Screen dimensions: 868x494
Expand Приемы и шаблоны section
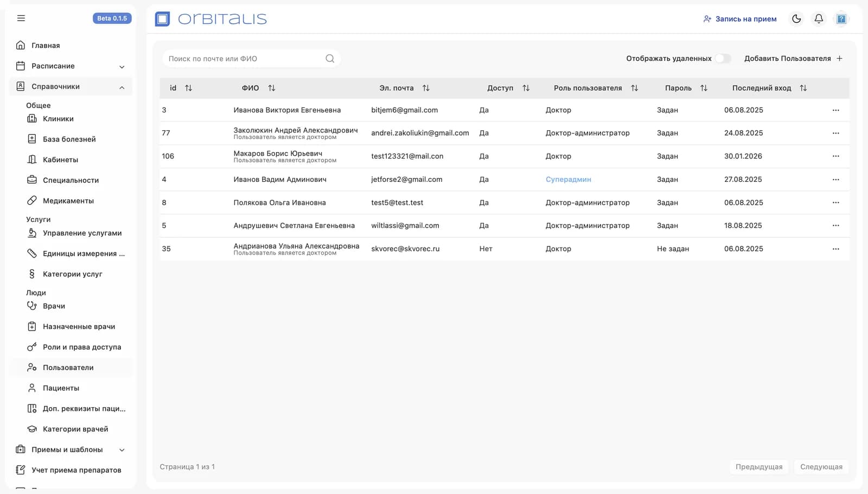tap(71, 449)
